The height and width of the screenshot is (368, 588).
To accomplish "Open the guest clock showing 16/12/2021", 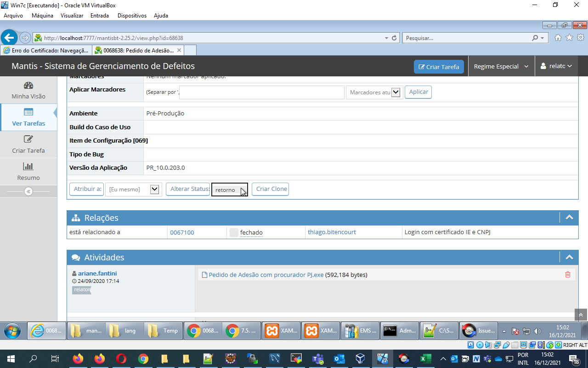I will [562, 331].
